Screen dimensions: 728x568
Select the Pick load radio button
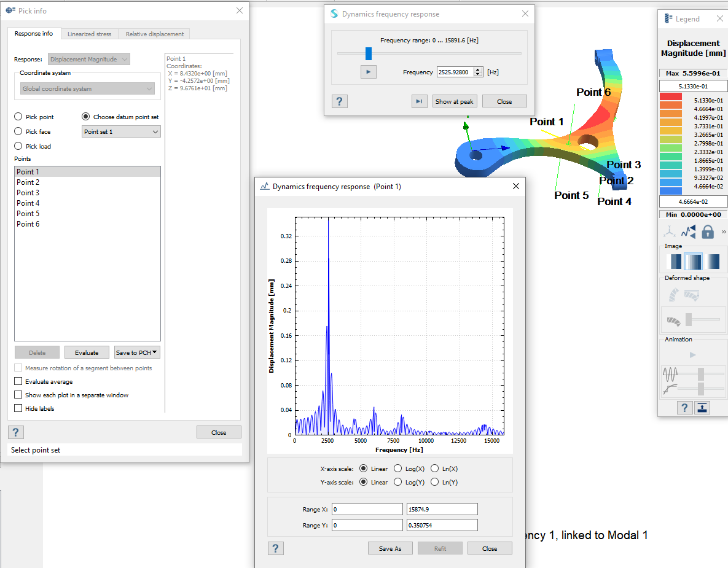click(x=18, y=146)
